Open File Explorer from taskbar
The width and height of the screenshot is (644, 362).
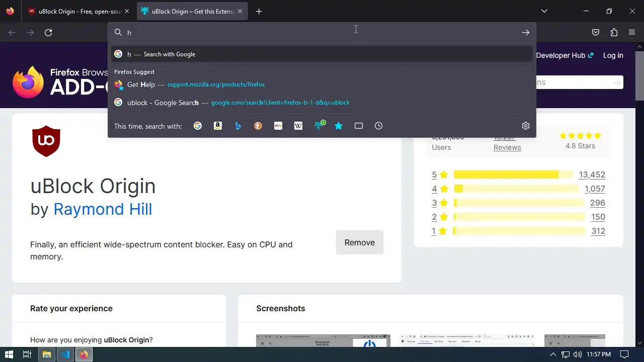pyautogui.click(x=46, y=354)
